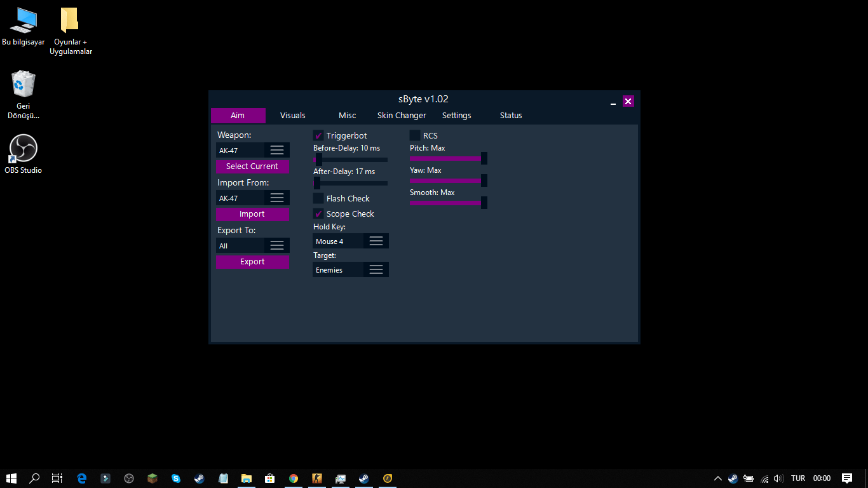
Task: Click the purple Import button
Action: 252,214
